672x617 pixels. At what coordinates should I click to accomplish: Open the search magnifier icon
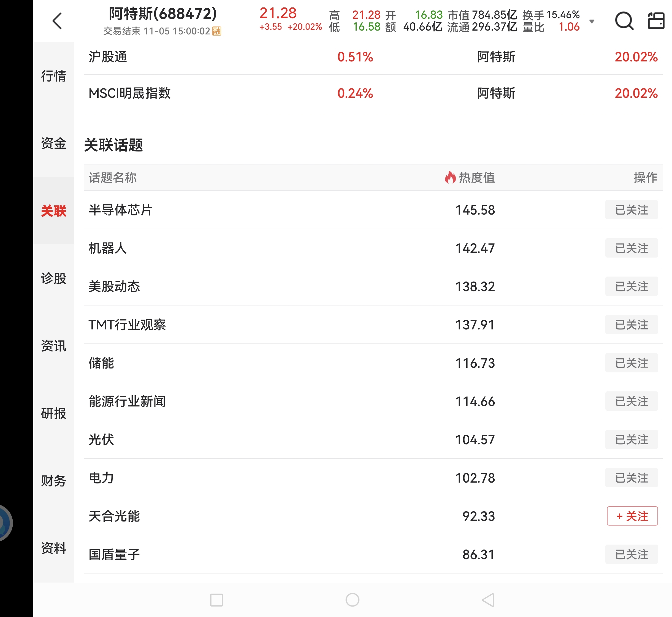pyautogui.click(x=624, y=21)
